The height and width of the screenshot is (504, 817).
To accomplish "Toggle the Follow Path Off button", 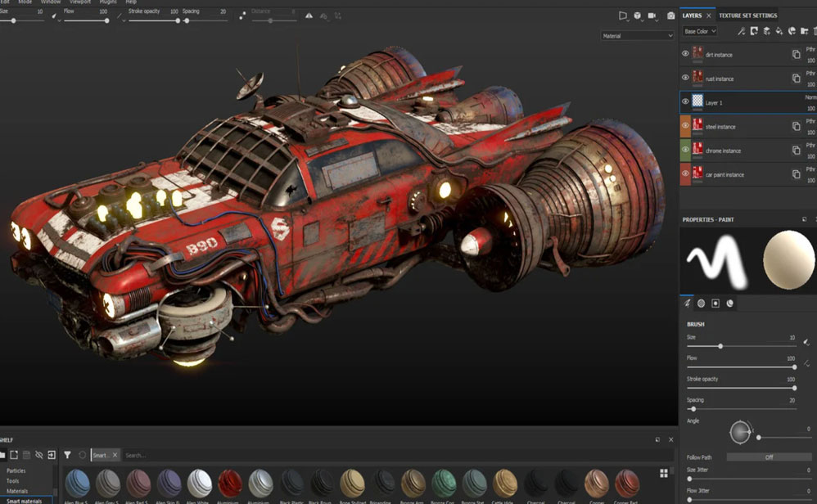I will click(x=769, y=457).
